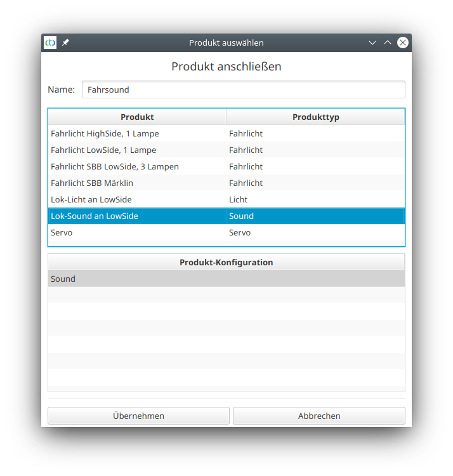This screenshot has width=453, height=476.
Task: Choose Fahrlicht SBB LowSide, 3 Lampen
Action: [x=115, y=167]
